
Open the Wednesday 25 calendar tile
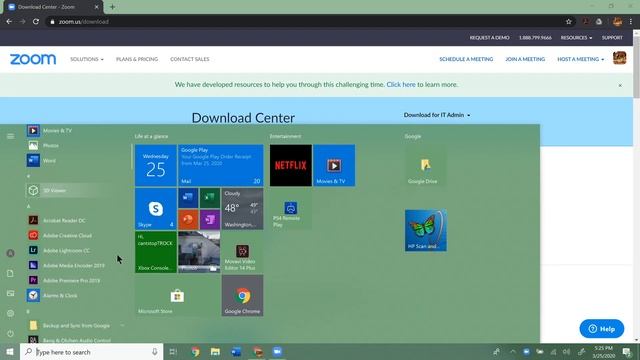click(156, 165)
